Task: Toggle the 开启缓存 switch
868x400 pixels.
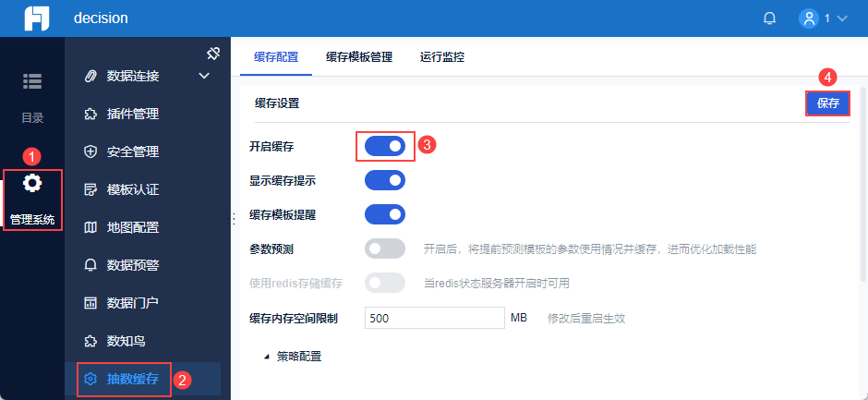Action: [385, 146]
